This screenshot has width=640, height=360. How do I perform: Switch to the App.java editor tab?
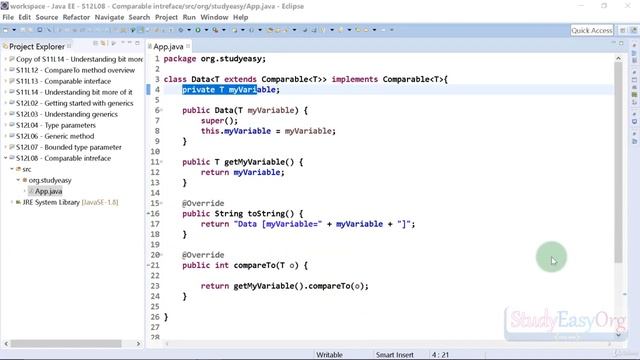click(x=168, y=47)
